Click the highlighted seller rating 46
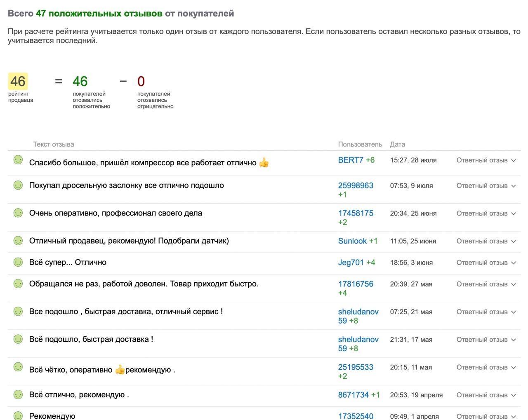528x420 pixels. click(18, 81)
